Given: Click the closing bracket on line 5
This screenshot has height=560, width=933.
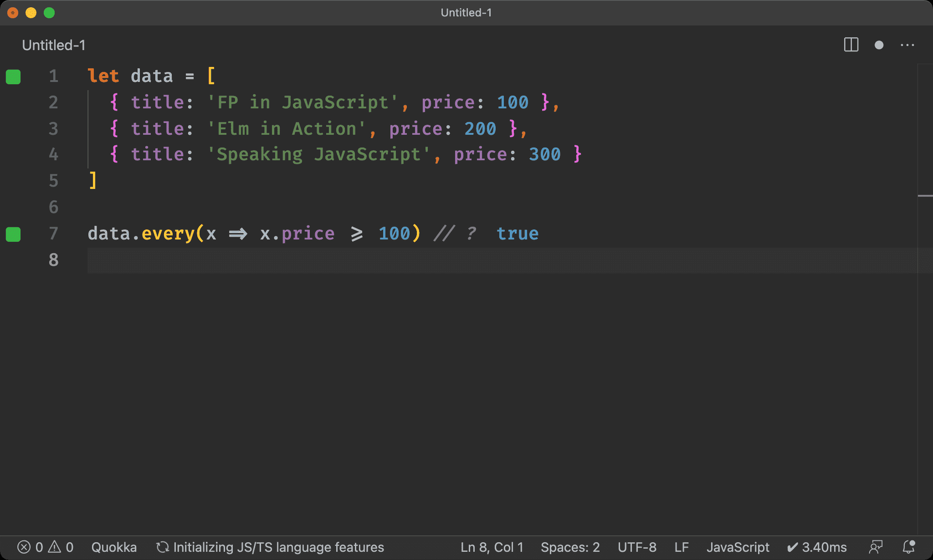Looking at the screenshot, I should [93, 181].
